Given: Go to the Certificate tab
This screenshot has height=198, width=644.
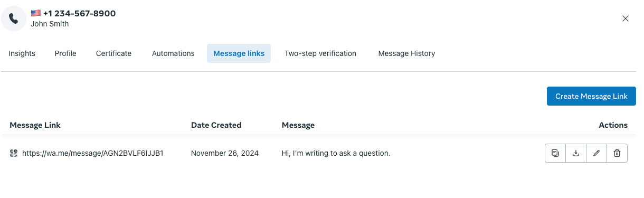Looking at the screenshot, I should (113, 53).
